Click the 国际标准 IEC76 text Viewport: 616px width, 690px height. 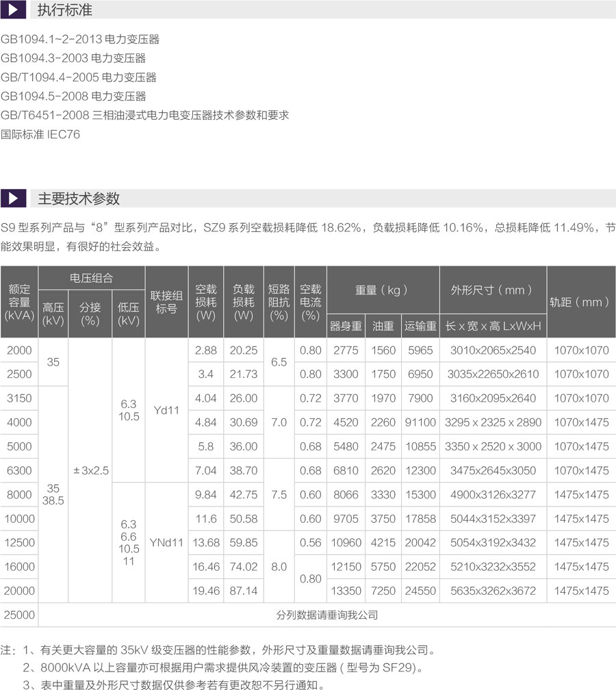pos(40,134)
